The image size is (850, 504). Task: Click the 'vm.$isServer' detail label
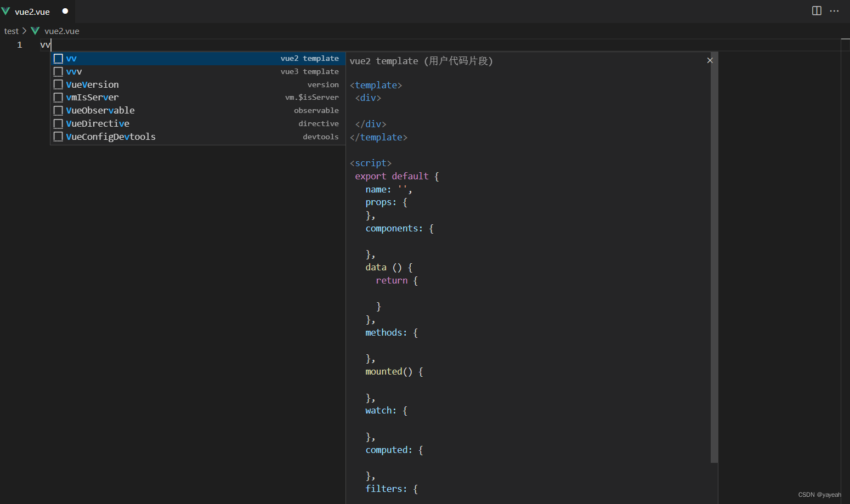click(312, 98)
